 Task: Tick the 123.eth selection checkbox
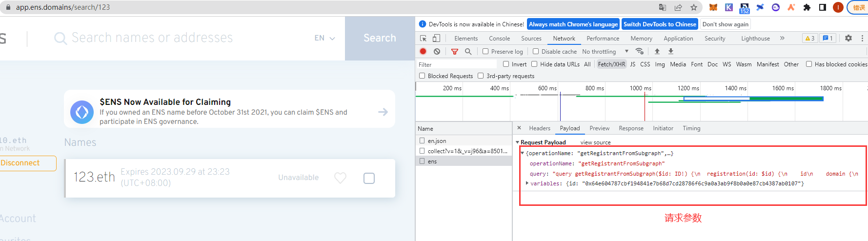(x=369, y=178)
